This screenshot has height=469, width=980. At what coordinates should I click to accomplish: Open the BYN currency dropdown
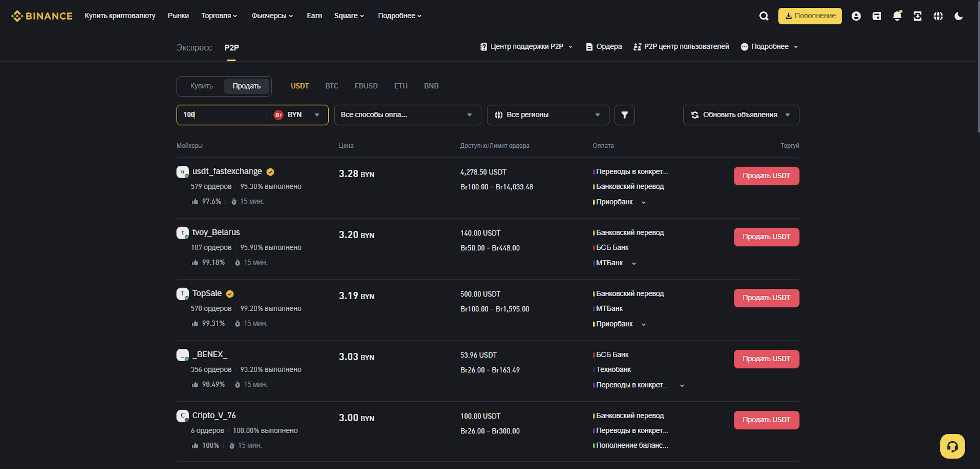click(297, 115)
